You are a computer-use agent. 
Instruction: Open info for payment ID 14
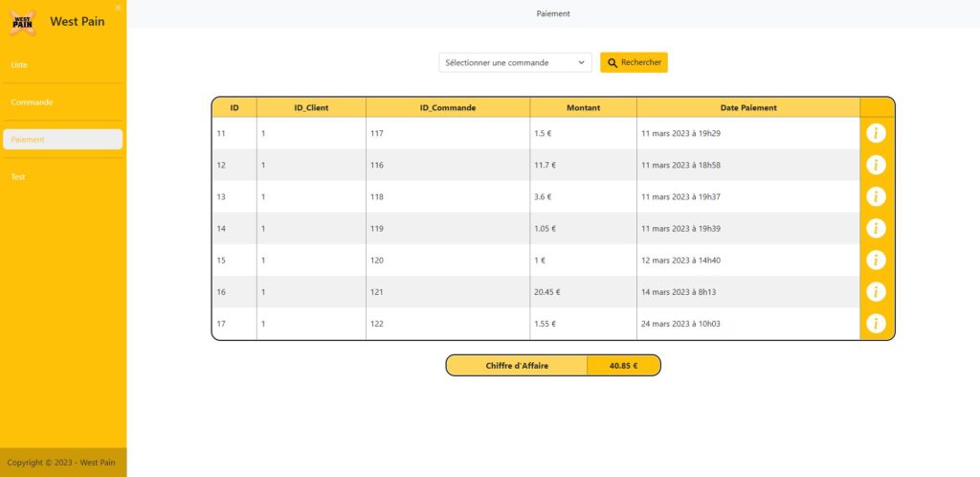click(876, 228)
